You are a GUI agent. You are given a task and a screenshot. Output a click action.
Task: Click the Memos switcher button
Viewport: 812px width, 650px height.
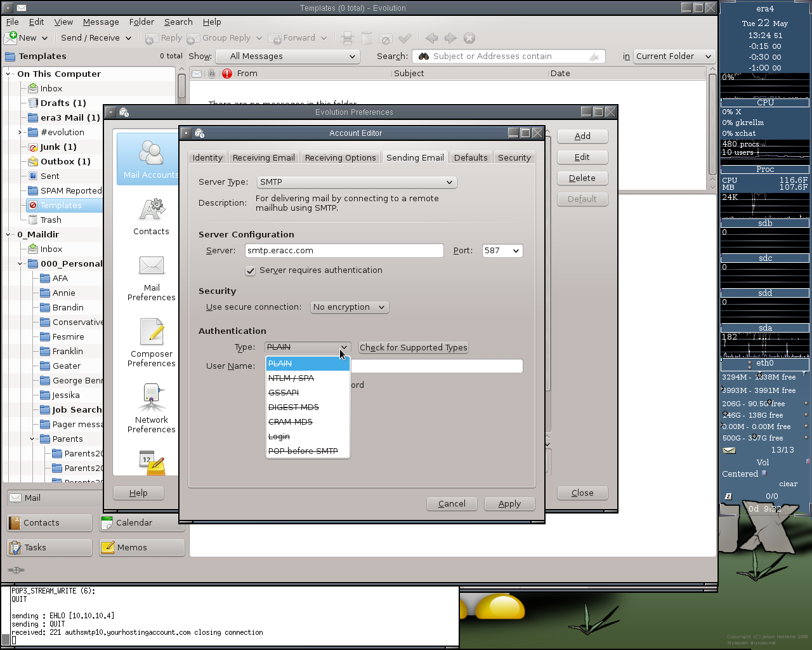[x=142, y=548]
